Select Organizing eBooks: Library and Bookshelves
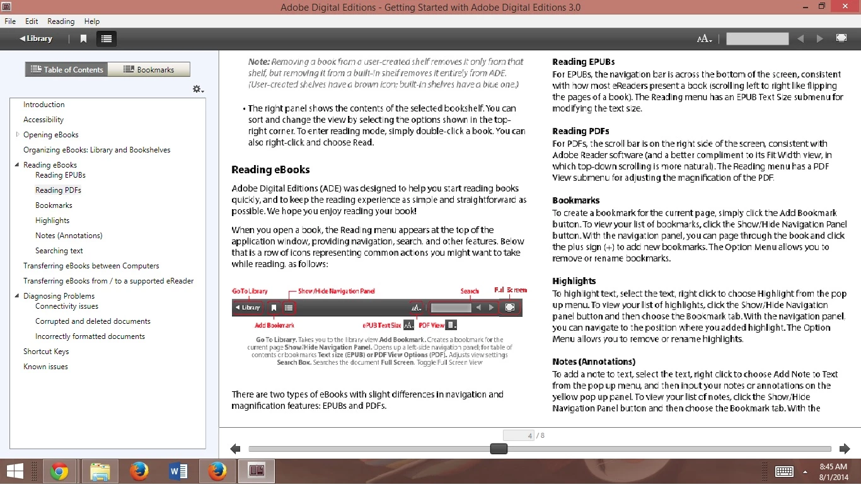This screenshot has width=861, height=504. tap(97, 150)
